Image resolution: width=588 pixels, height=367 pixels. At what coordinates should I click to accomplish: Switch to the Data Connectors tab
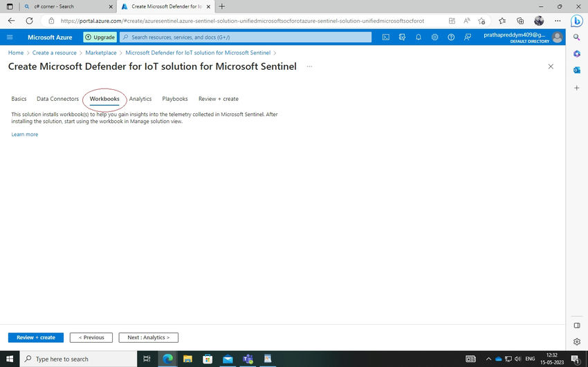click(x=57, y=99)
